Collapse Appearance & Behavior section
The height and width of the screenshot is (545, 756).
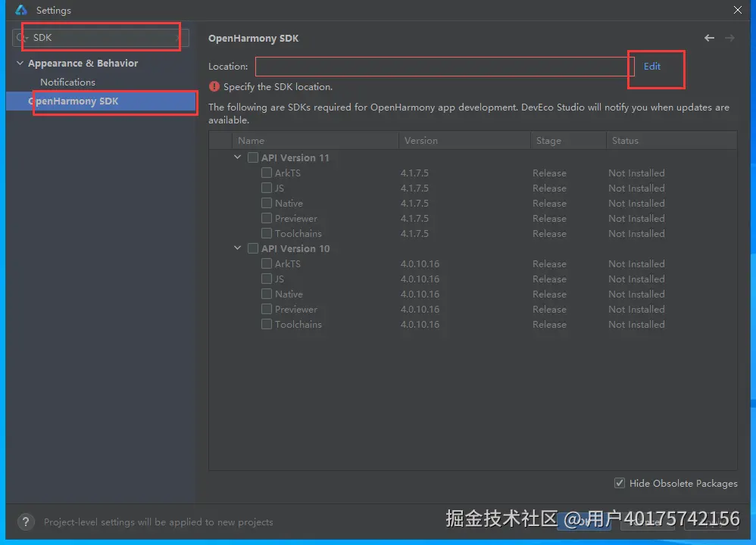[20, 63]
